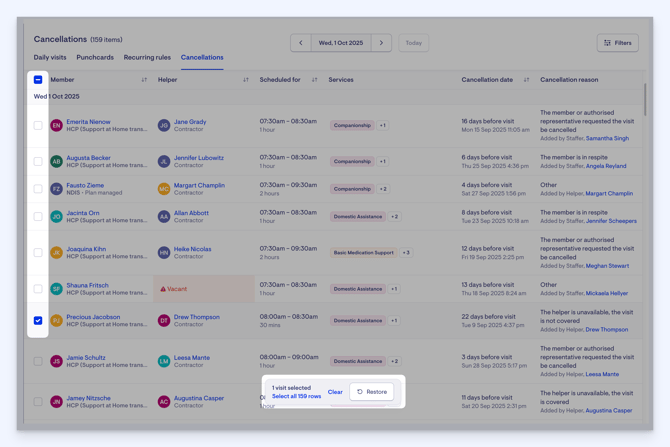The width and height of the screenshot is (670, 447).
Task: Check Emerita Nienow's row checkbox
Action: (38, 126)
